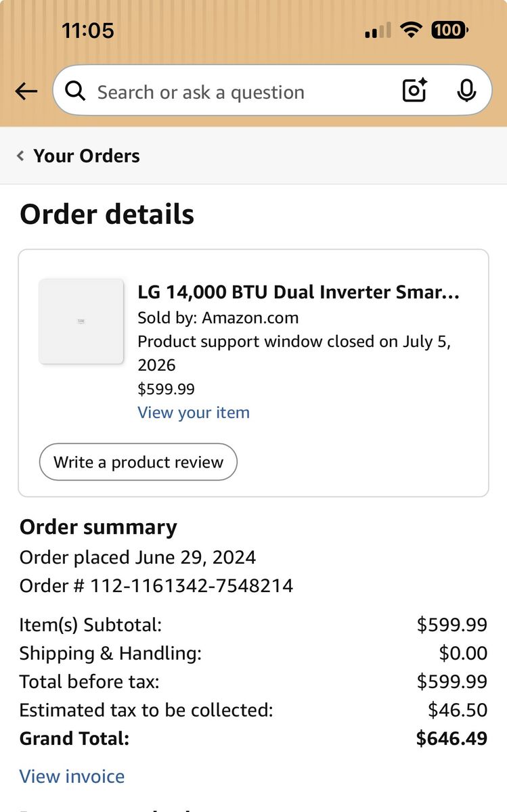Tap the 11:05 clock in status bar
This screenshot has height=812, width=507.
click(x=88, y=30)
